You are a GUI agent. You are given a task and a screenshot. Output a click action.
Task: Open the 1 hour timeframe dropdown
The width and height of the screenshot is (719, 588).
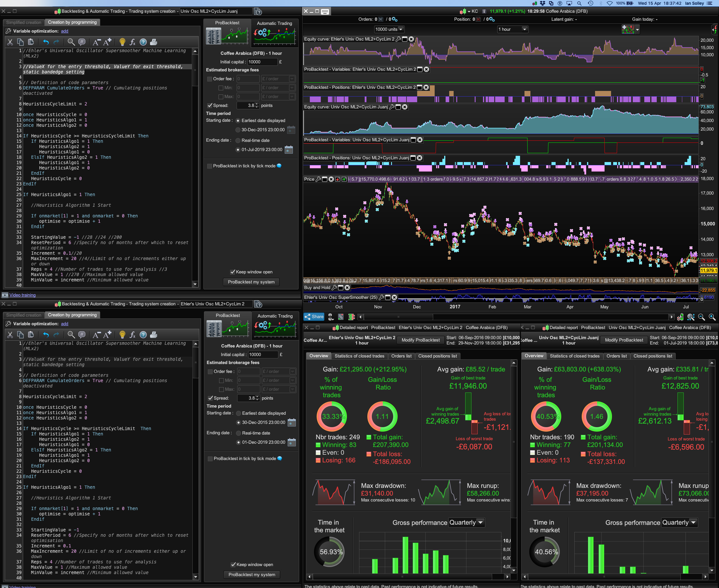click(524, 29)
